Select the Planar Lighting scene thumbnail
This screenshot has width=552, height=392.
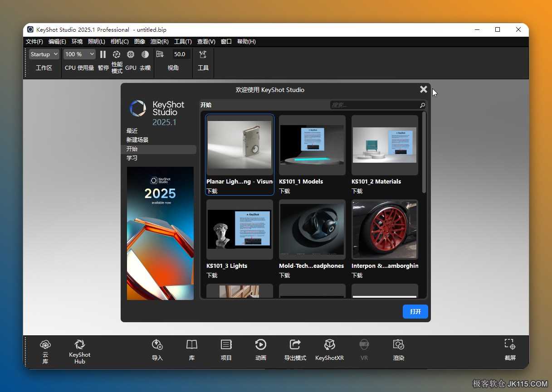(239, 145)
